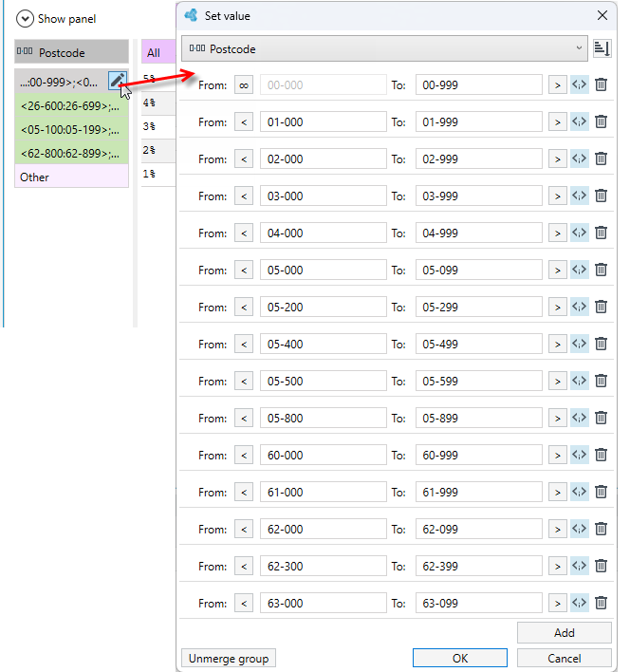Screen dimensions: 630x672
Task: Click the Add button
Action: (564, 632)
